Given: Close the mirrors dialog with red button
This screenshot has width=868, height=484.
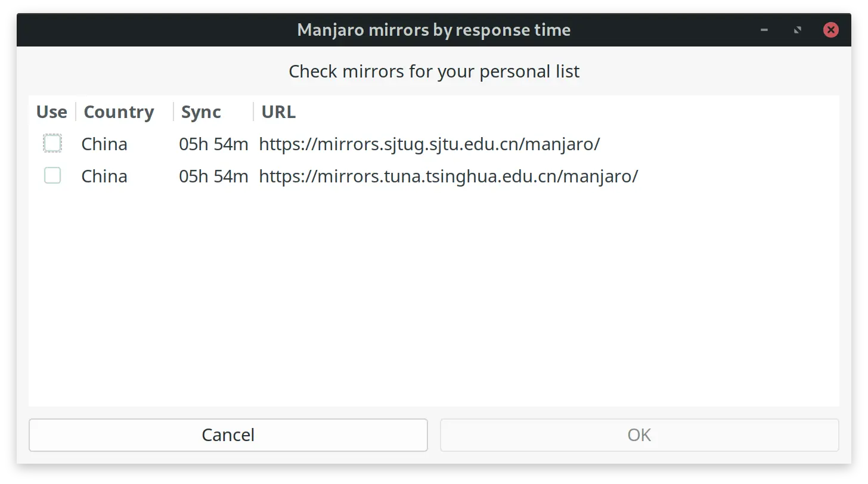Looking at the screenshot, I should click(x=830, y=30).
